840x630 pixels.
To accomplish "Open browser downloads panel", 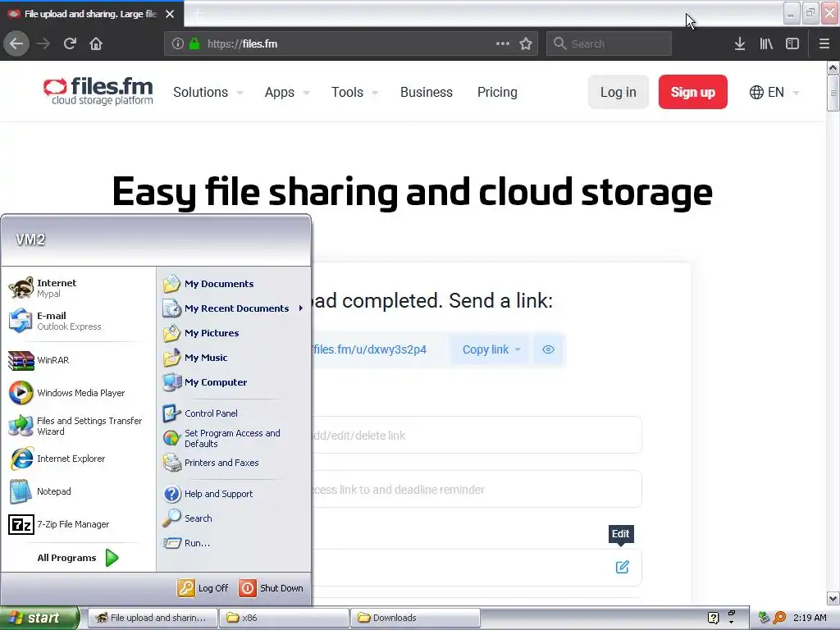I will click(740, 44).
